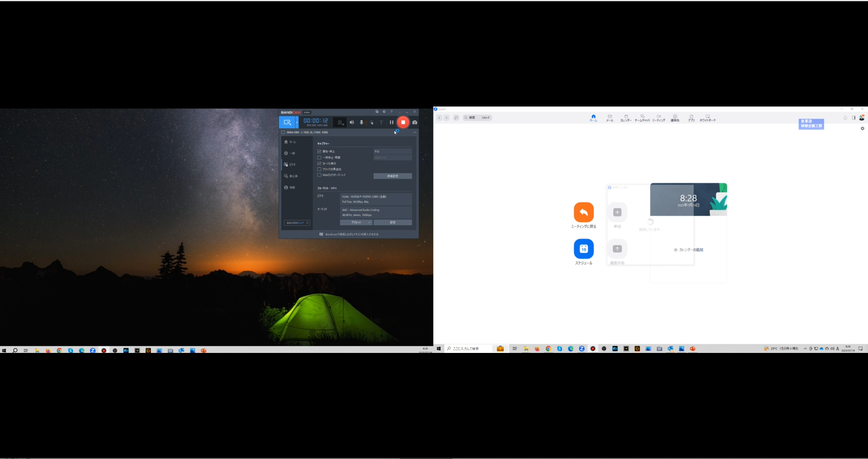
Task: Uncheck the 開始・停止 hotkey checkbox
Action: [x=319, y=151]
